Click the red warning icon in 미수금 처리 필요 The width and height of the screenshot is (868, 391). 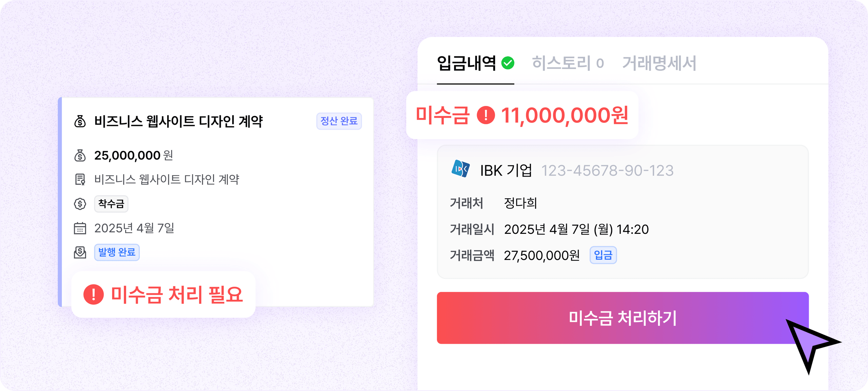(x=94, y=294)
